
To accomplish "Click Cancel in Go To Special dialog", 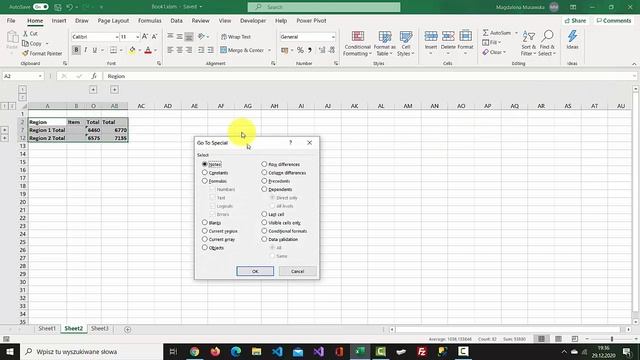I will (297, 271).
